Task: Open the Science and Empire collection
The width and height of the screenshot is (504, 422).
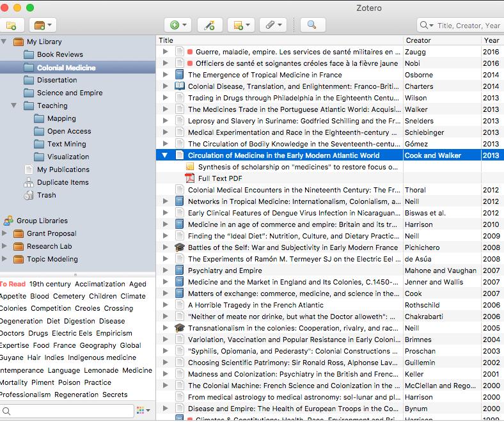Action: pyautogui.click(x=70, y=93)
